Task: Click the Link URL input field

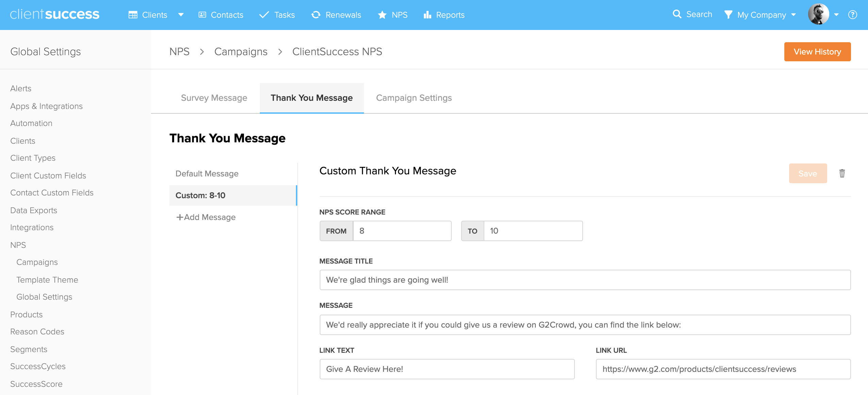Action: click(723, 369)
